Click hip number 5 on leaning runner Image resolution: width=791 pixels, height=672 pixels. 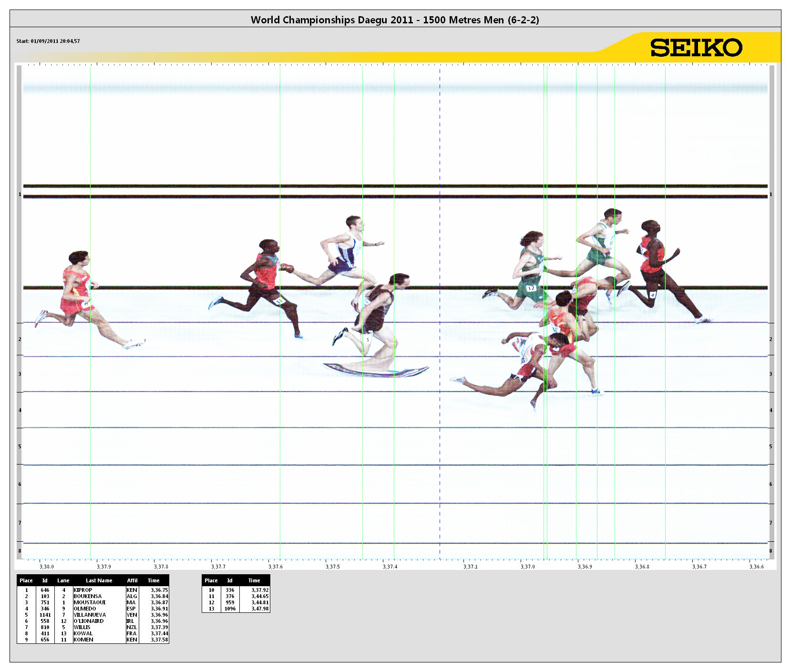click(368, 340)
